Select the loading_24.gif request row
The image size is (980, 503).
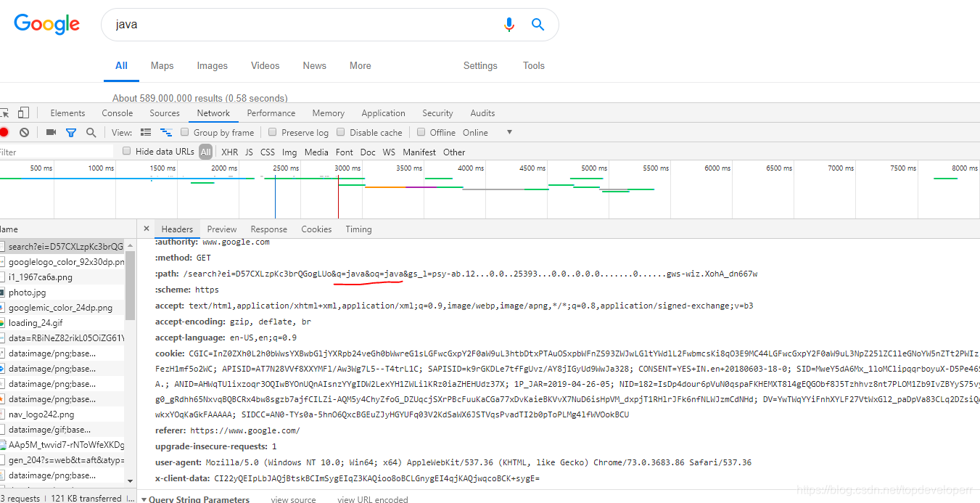[x=62, y=322]
